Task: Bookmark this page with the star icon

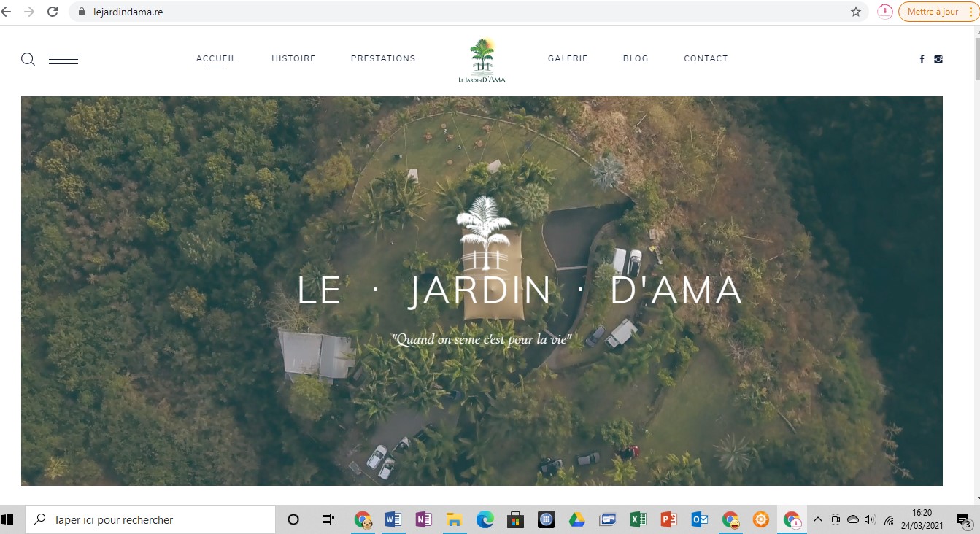Action: tap(856, 12)
